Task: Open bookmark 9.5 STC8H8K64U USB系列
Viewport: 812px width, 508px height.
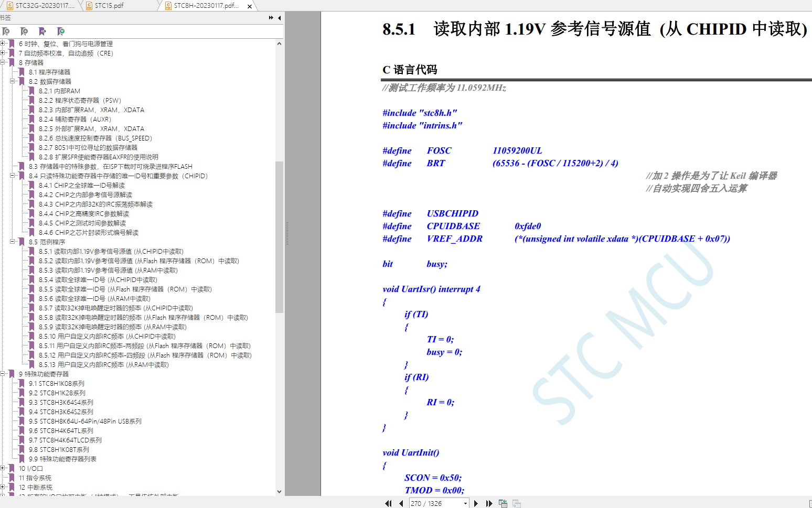Action: point(85,421)
